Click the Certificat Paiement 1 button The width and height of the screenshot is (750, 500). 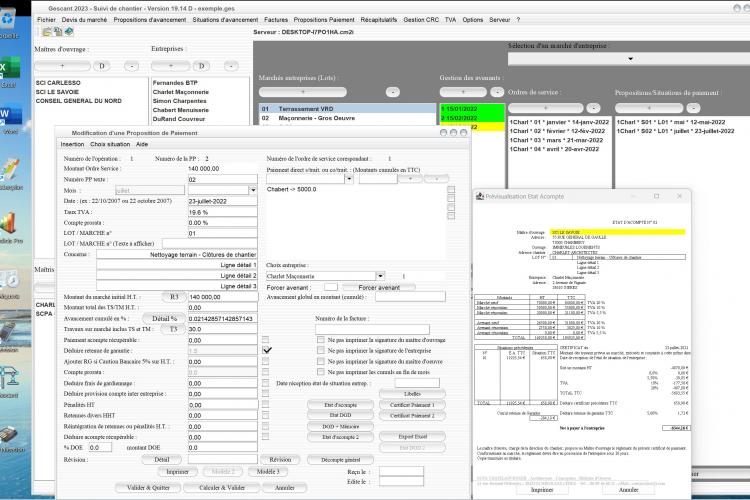coord(412,405)
